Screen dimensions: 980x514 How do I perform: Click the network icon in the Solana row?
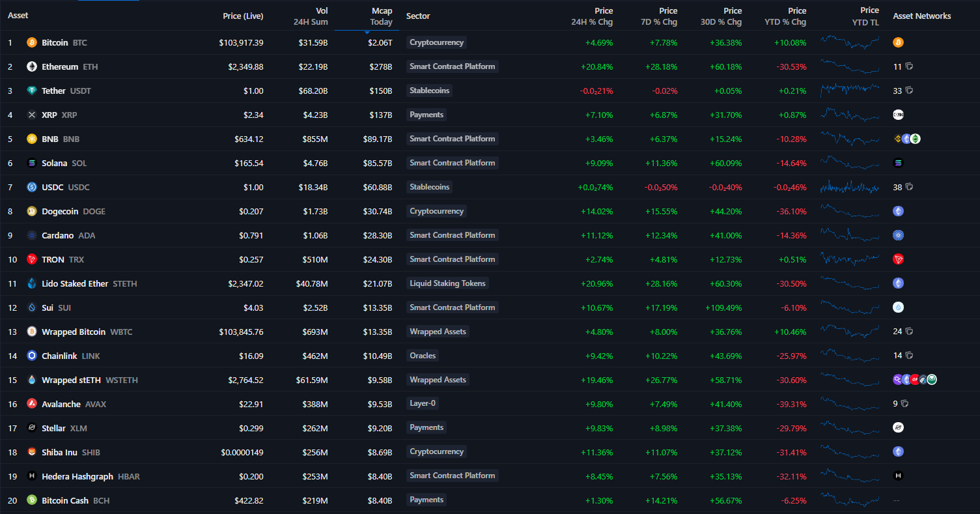click(x=899, y=163)
